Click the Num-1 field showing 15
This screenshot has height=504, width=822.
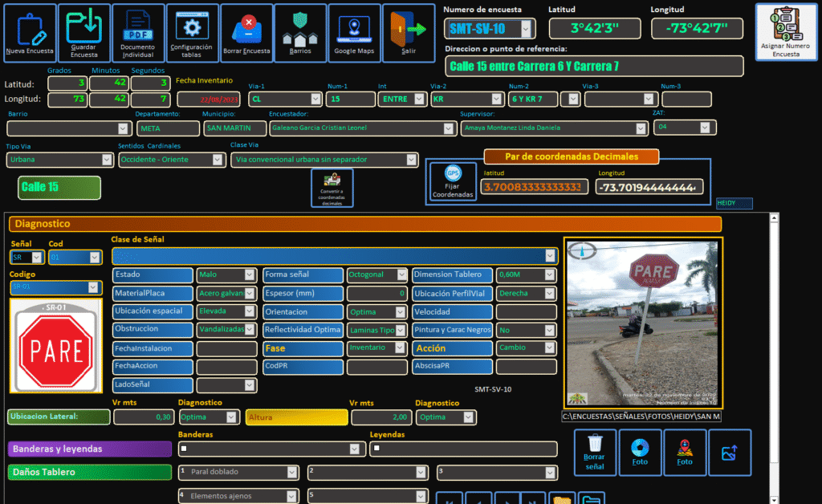tap(350, 99)
